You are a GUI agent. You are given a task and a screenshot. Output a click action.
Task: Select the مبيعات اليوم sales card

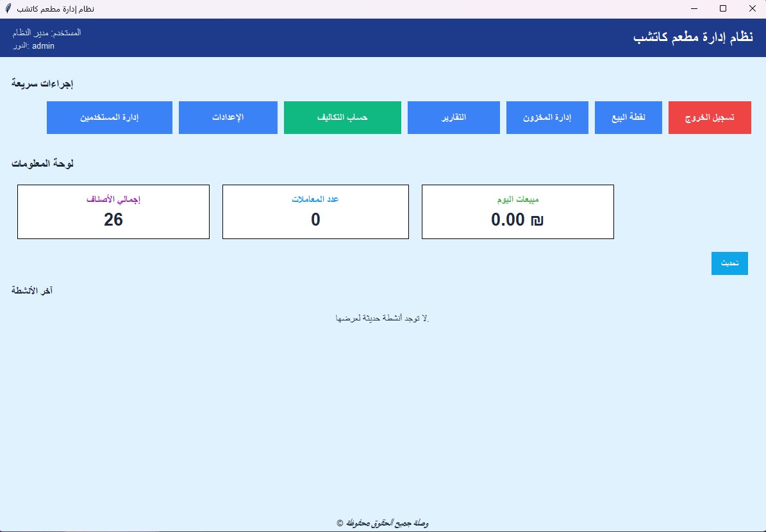coord(517,212)
